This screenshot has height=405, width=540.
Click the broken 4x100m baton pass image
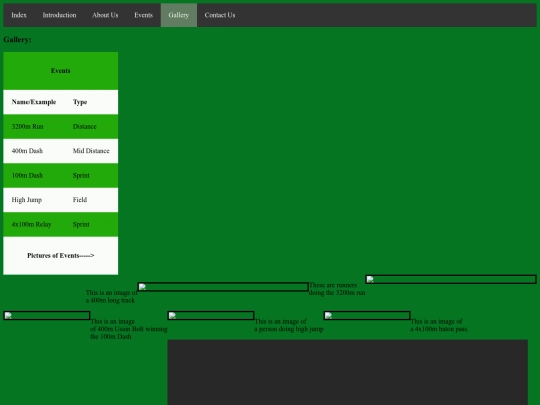coord(367,315)
